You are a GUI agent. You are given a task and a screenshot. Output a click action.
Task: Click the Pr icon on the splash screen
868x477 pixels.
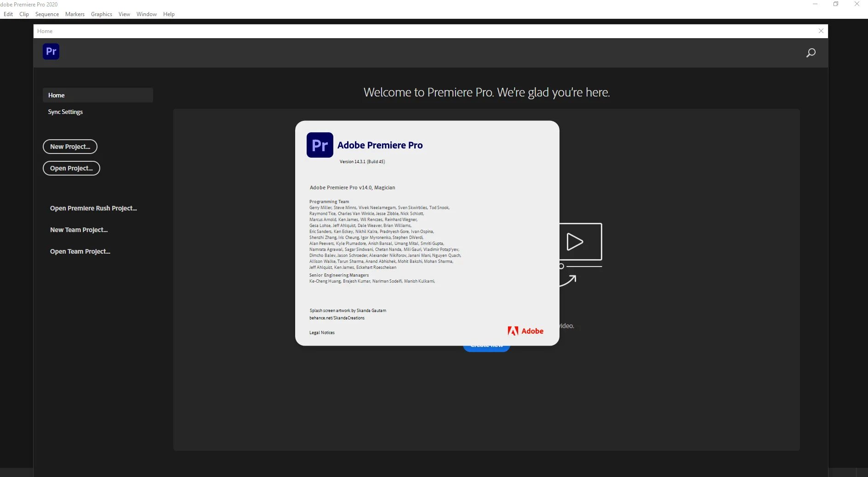click(x=320, y=145)
